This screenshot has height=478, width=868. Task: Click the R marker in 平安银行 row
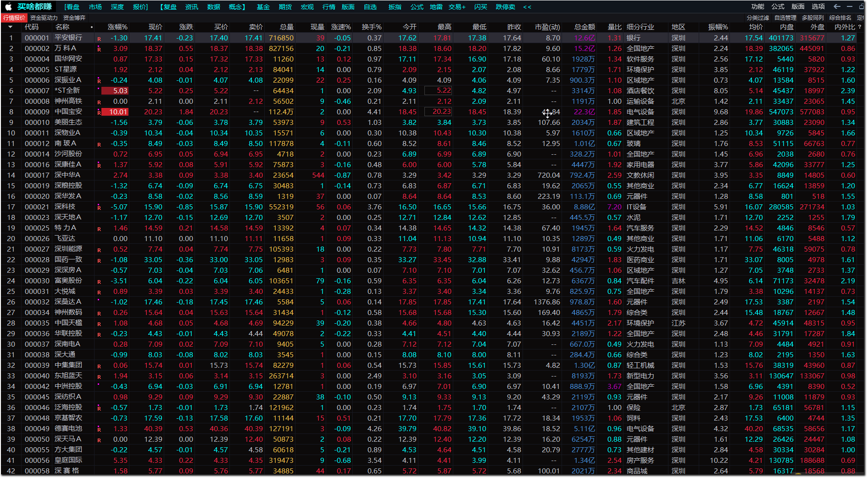click(99, 39)
